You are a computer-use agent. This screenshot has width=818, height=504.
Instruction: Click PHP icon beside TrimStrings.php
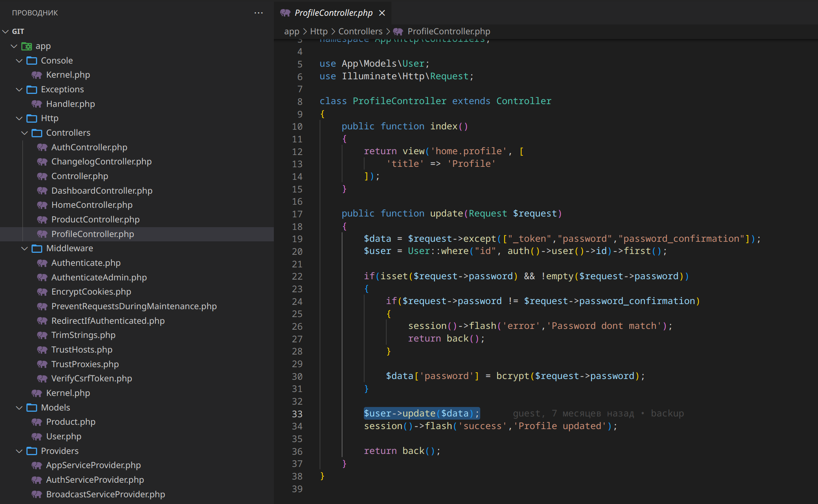click(42, 335)
